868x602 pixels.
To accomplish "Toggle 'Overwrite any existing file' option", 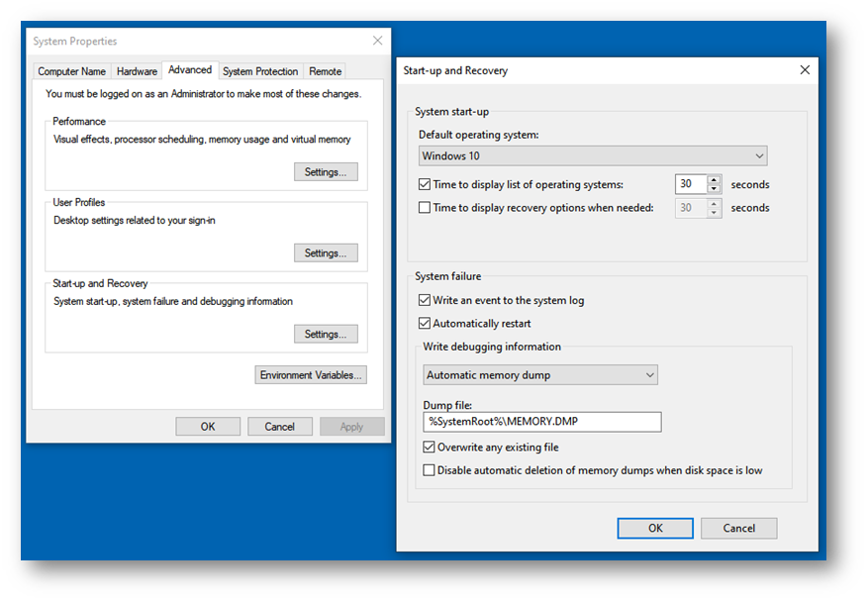I will [x=430, y=448].
